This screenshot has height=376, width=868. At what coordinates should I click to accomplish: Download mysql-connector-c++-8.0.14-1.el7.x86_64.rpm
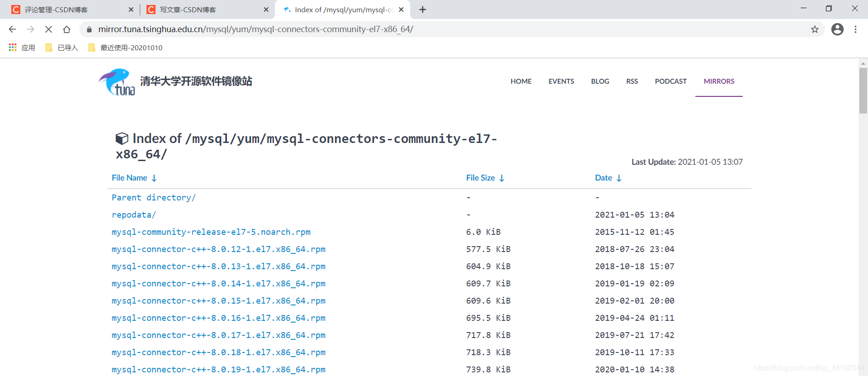[218, 284]
